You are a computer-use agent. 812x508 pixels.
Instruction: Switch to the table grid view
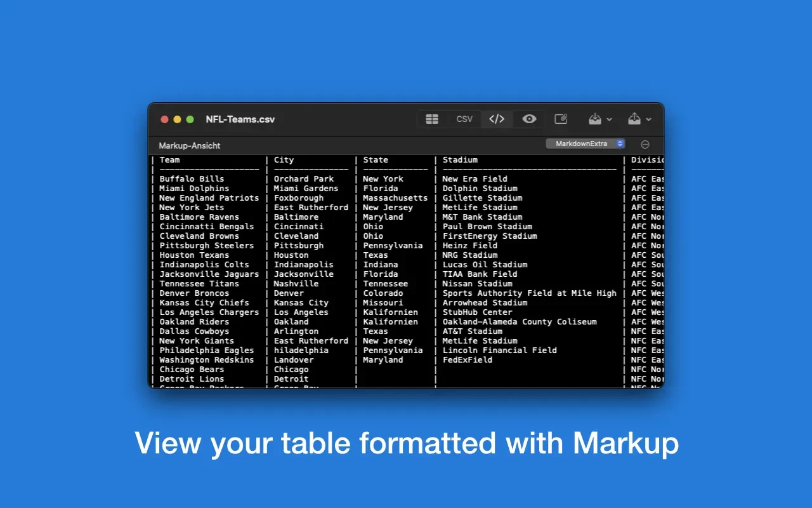point(432,119)
